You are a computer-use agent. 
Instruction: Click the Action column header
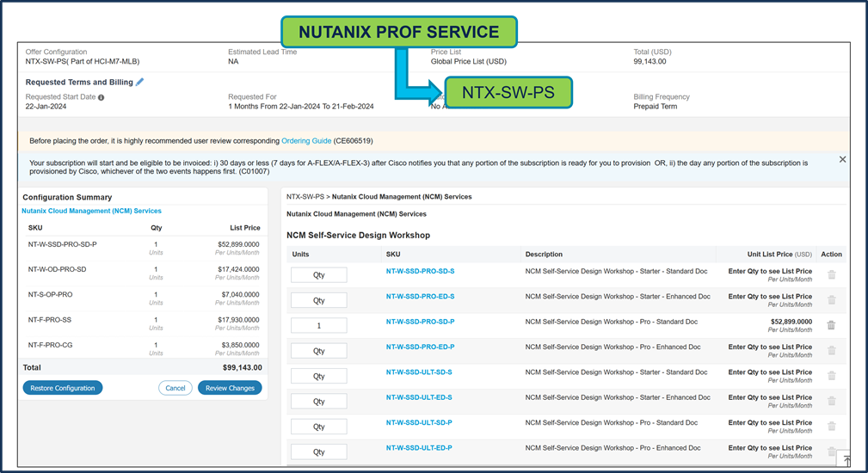pos(832,255)
